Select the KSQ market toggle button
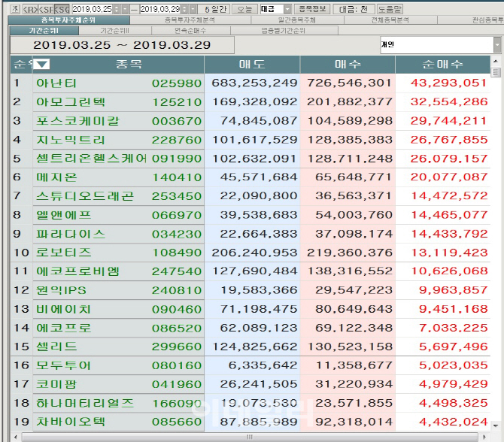This screenshot has width=504, height=442. [x=62, y=8]
